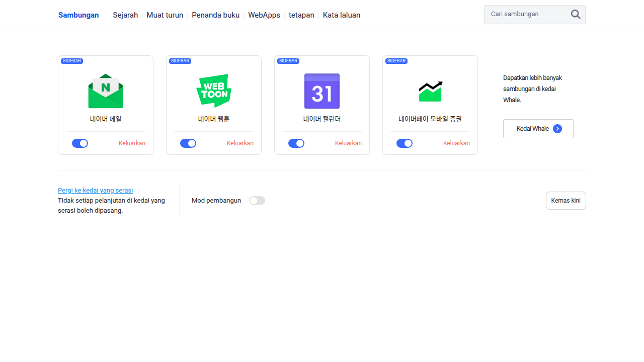
Task: Click the 네이버페이 모바일 증권 name
Action: tap(430, 119)
